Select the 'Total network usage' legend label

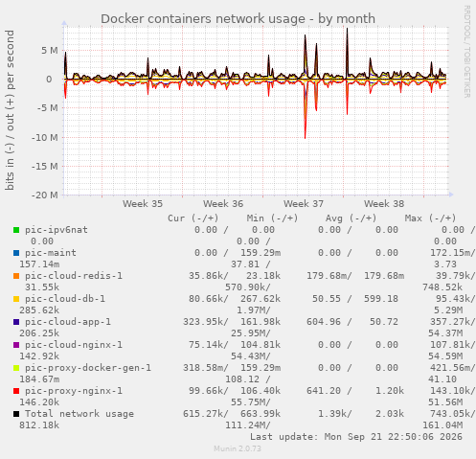[79, 414]
